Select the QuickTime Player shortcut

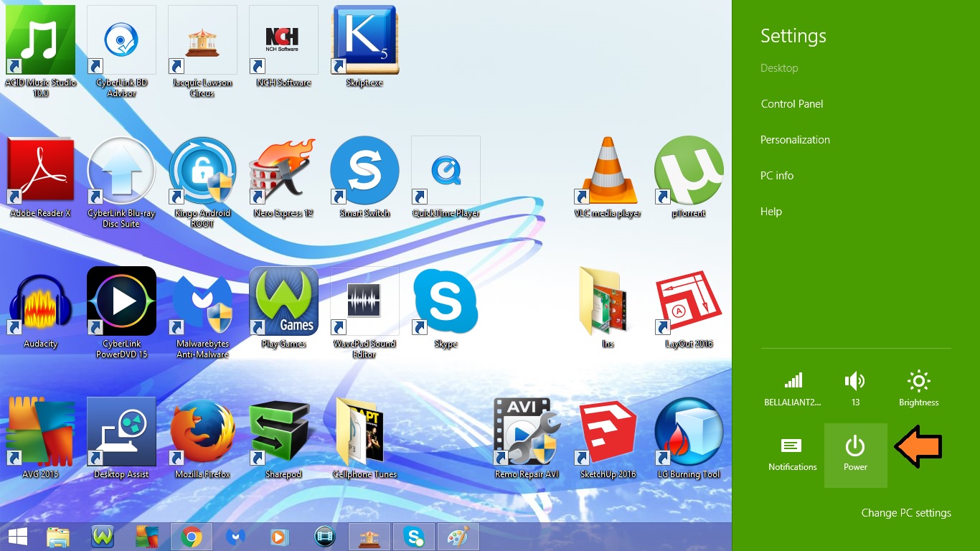(x=446, y=176)
